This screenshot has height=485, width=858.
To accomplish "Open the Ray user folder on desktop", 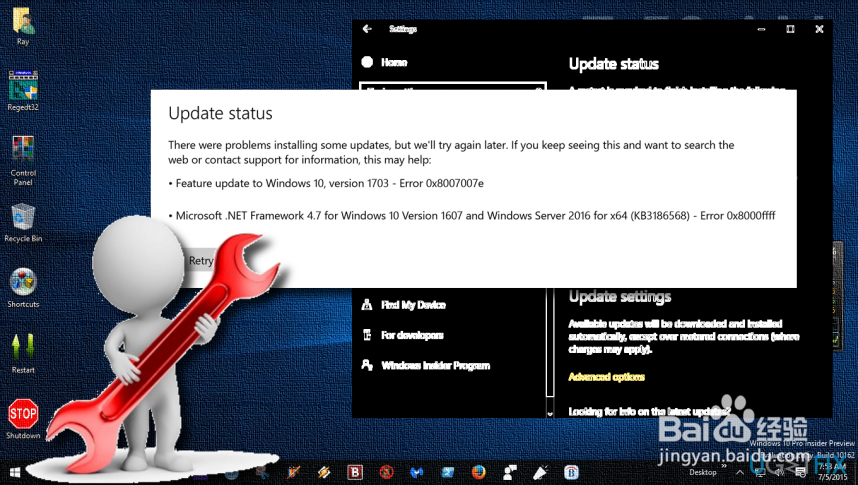I will pos(23,26).
